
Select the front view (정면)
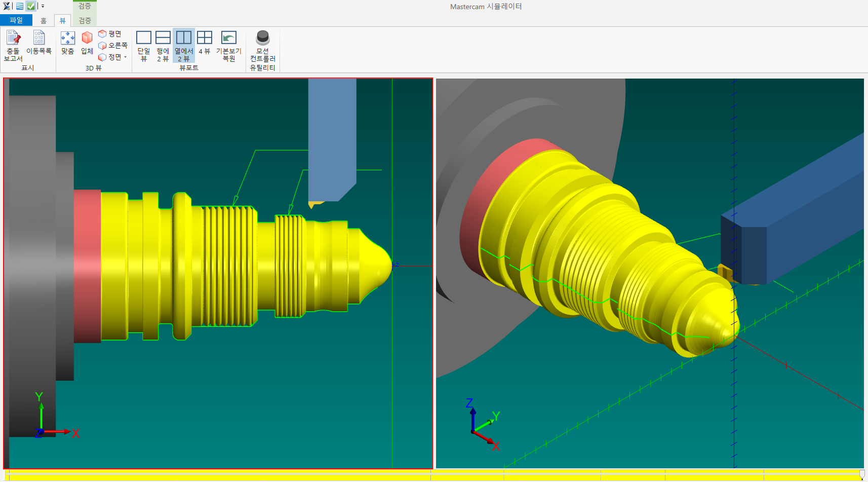pyautogui.click(x=110, y=57)
